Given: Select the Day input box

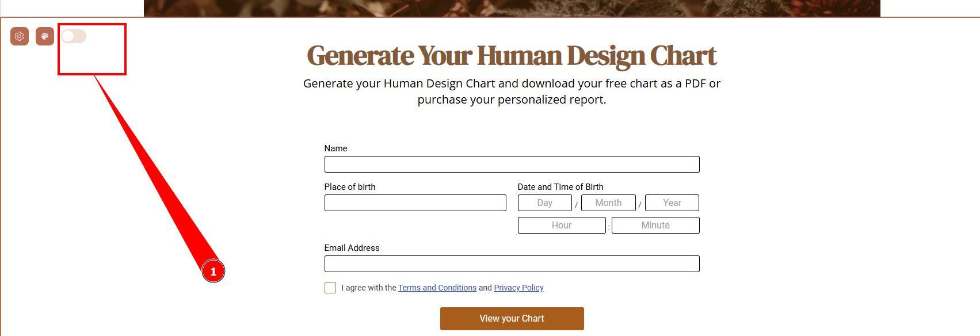Looking at the screenshot, I should click(x=544, y=203).
